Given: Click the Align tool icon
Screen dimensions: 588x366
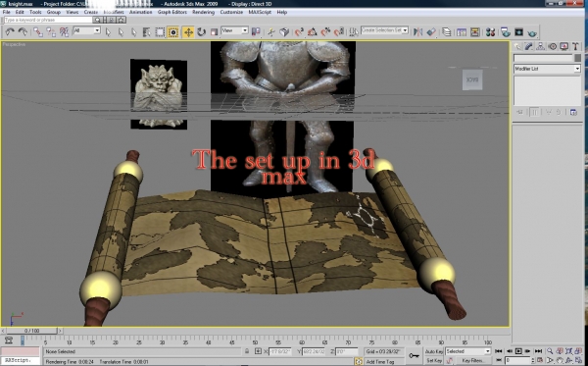Looking at the screenshot, I should click(431, 32).
